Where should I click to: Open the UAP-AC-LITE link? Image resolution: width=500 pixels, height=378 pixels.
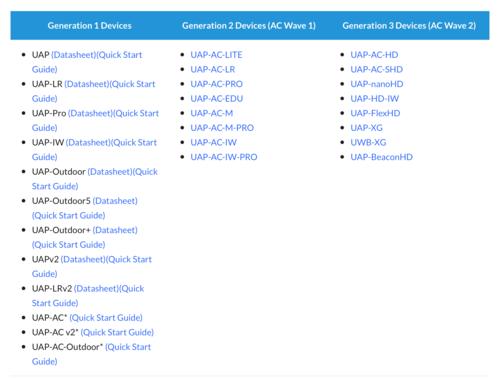[x=216, y=55]
